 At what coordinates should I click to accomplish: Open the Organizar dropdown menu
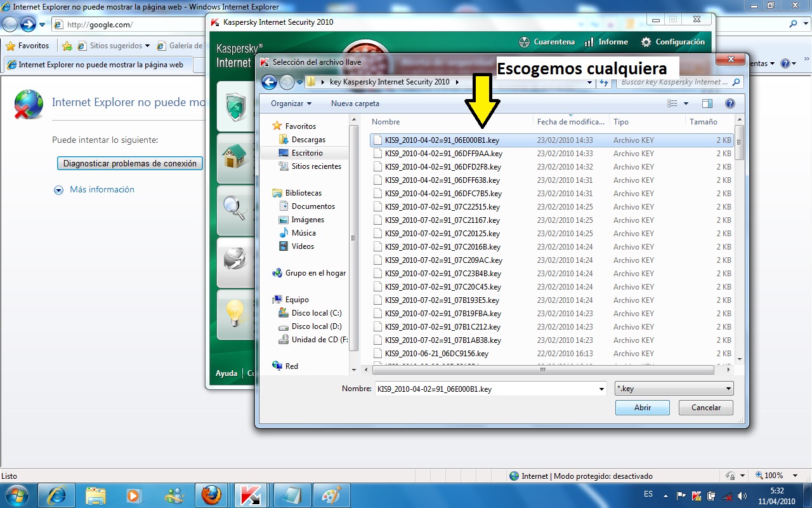291,104
